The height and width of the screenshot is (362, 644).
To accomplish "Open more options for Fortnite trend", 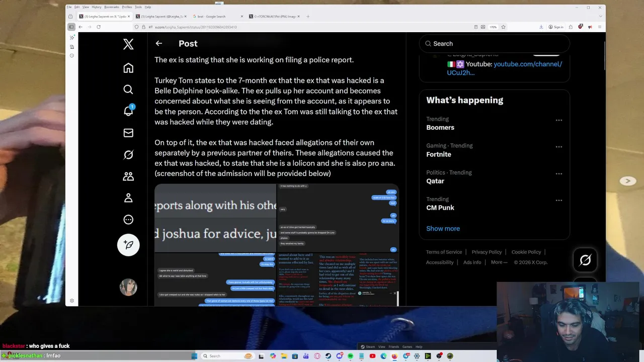I will pos(558,147).
